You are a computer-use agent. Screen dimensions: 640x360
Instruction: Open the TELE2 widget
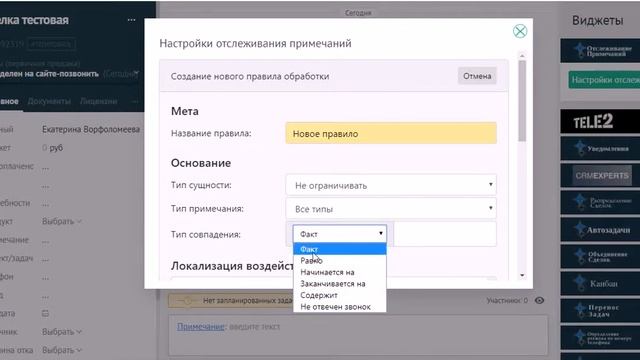click(x=600, y=121)
